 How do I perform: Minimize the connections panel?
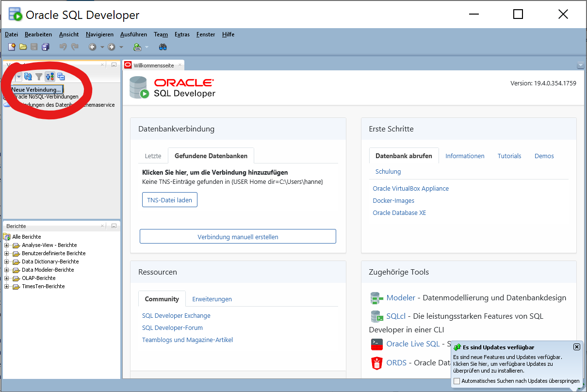[x=114, y=65]
